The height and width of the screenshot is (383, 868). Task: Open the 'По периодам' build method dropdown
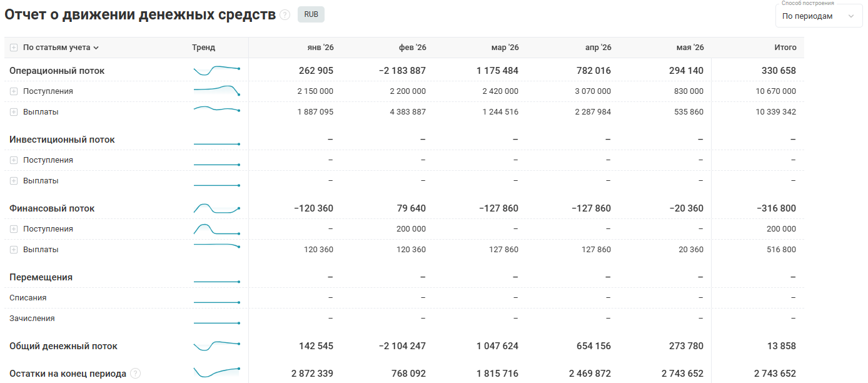point(819,16)
